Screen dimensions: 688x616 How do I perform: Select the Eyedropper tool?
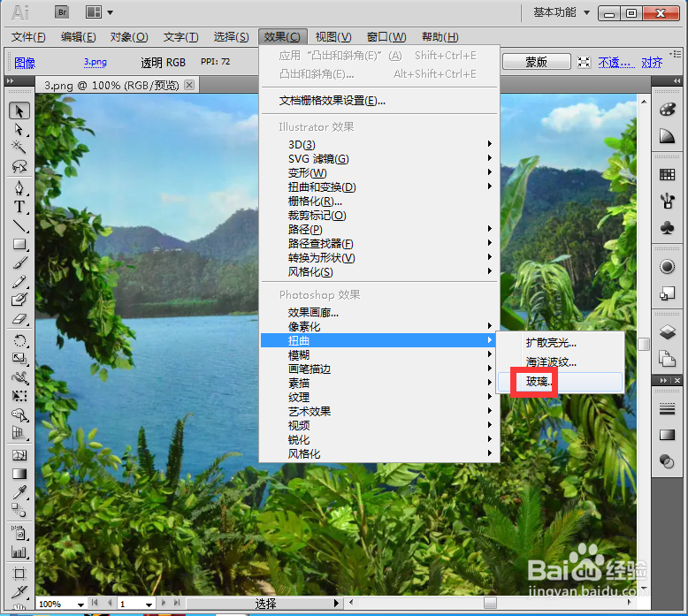click(19, 492)
